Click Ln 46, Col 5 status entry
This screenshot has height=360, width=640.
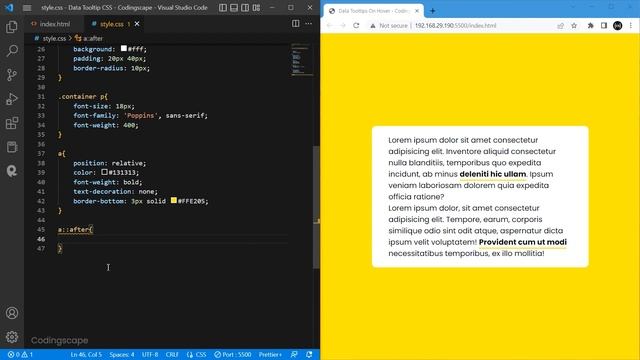pyautogui.click(x=86, y=354)
